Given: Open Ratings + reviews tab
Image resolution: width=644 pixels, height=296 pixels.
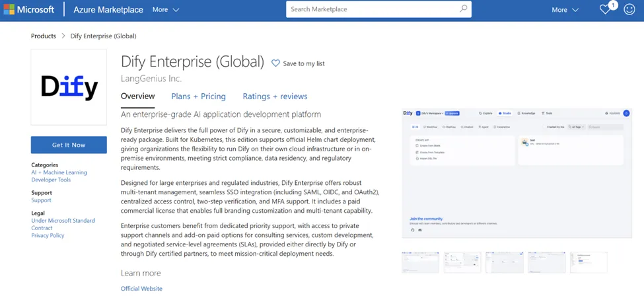Looking at the screenshot, I should pos(275,96).
